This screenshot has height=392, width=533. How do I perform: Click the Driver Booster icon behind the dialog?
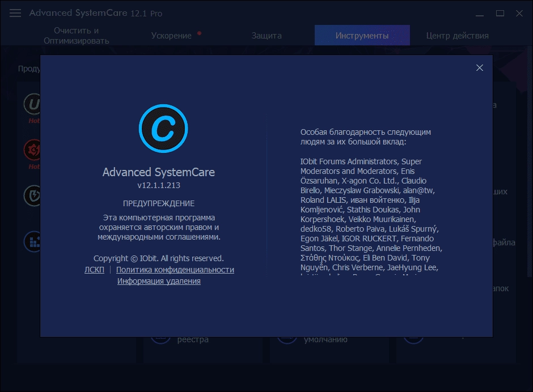32,150
